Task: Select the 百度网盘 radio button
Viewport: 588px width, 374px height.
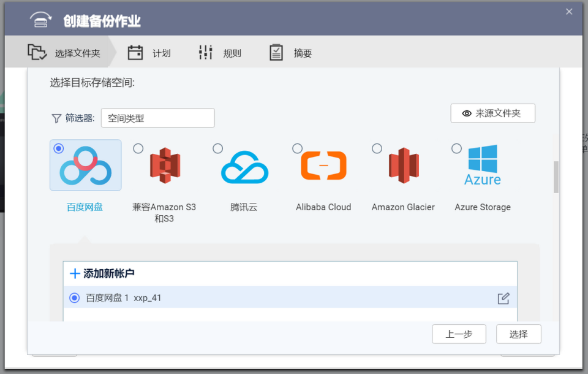Action: pos(59,148)
